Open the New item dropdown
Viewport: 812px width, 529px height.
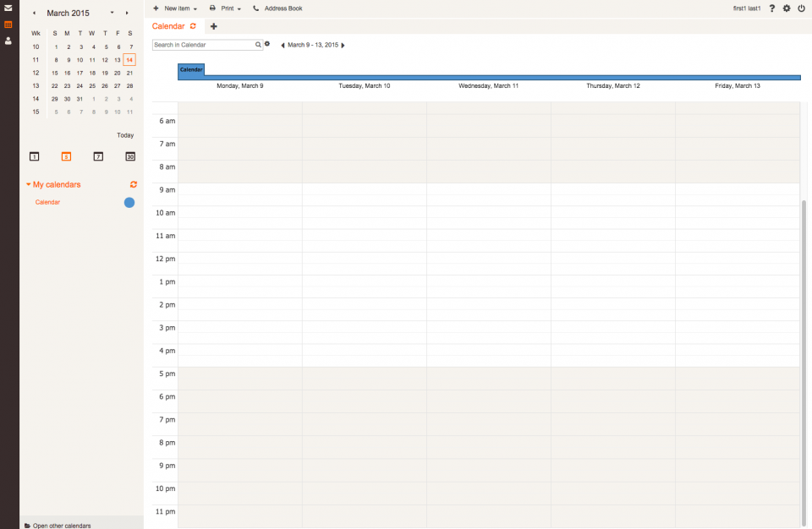(175, 8)
